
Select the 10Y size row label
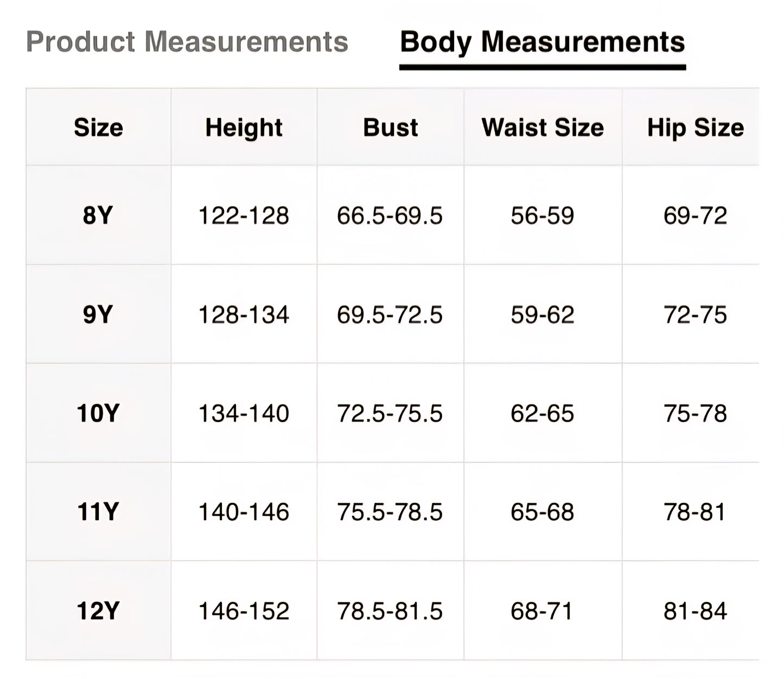[98, 413]
